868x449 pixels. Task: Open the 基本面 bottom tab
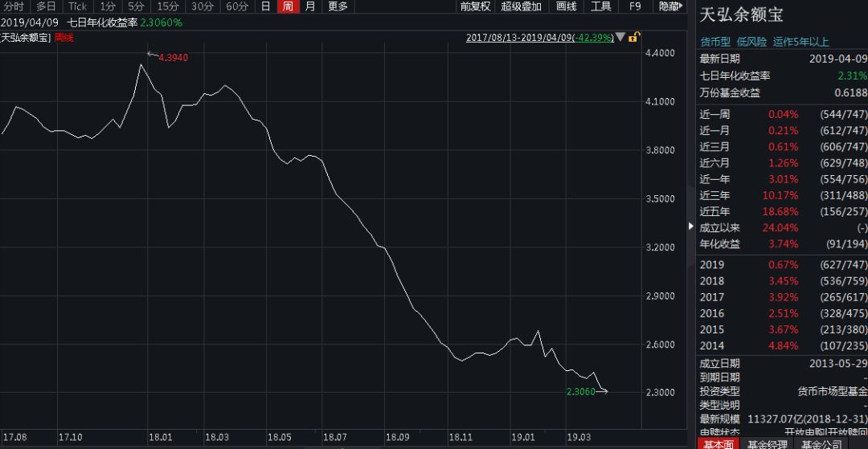tap(718, 443)
